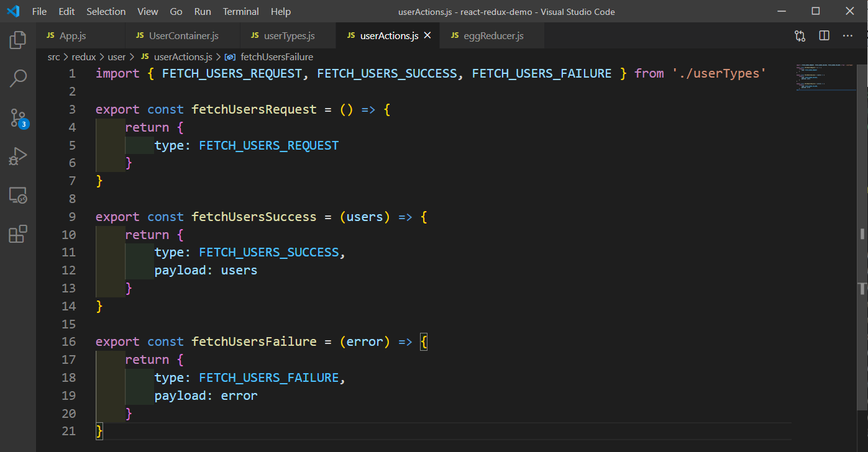Click fetchUsersRequest function name on line 3
The image size is (868, 452).
pos(254,109)
